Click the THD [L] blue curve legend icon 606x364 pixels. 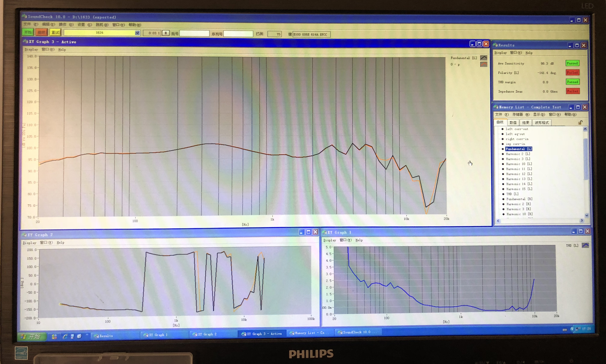click(585, 245)
